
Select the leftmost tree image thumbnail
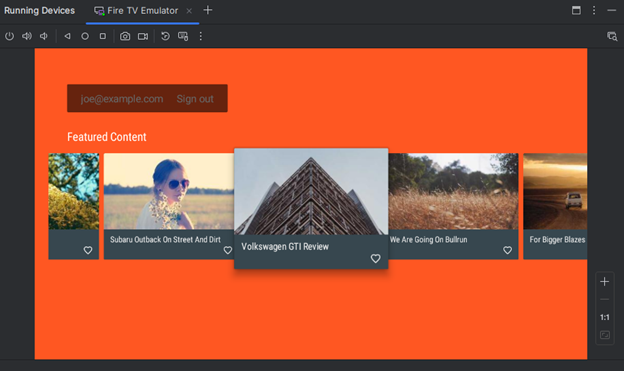pos(74,191)
